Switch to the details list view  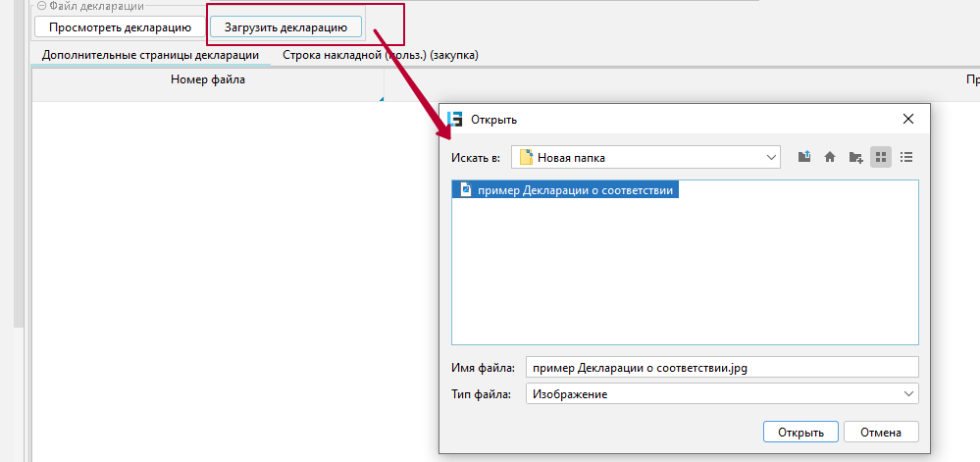(x=906, y=157)
